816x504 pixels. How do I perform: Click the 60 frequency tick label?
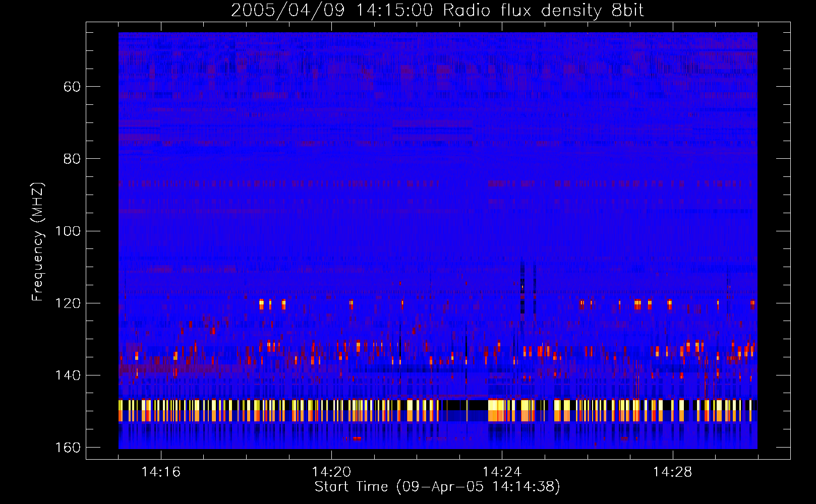click(x=72, y=87)
